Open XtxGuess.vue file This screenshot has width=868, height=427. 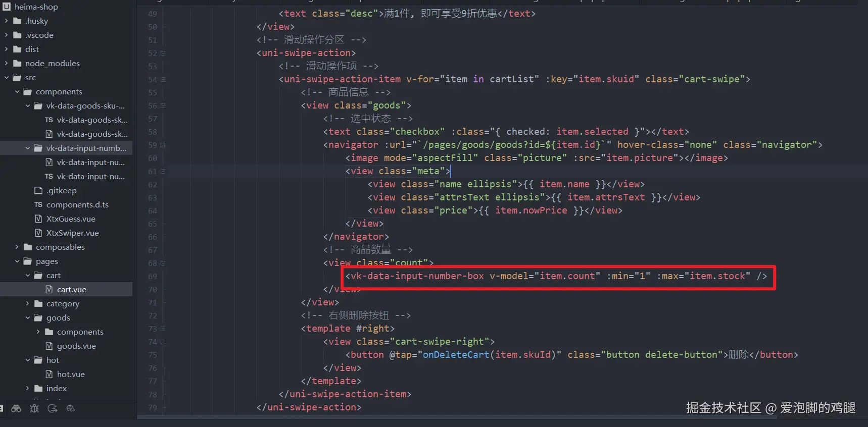pos(71,219)
